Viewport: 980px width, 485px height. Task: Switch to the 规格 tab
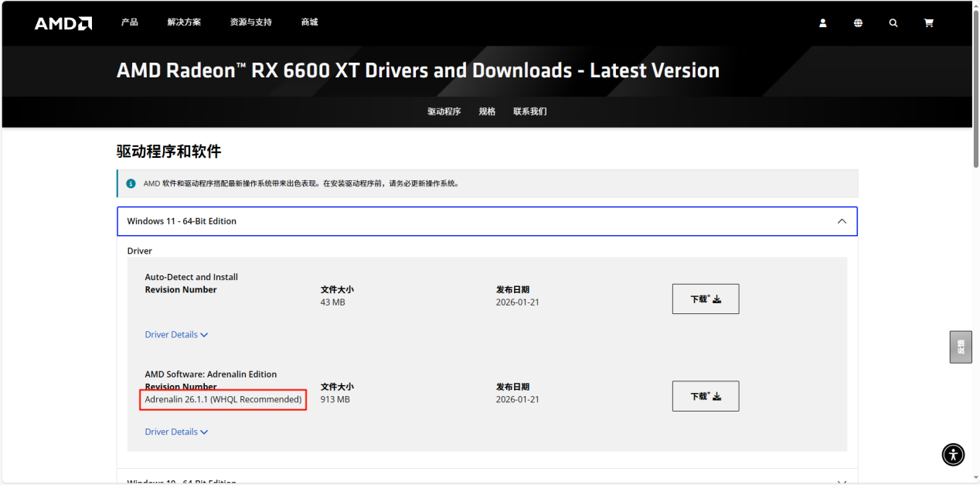(x=487, y=111)
